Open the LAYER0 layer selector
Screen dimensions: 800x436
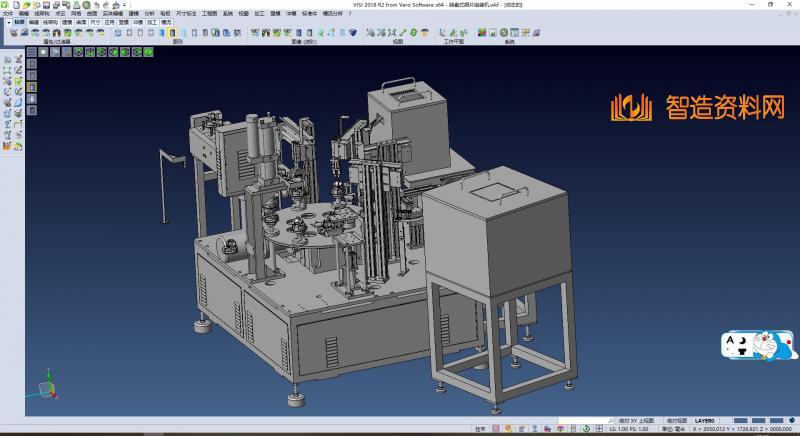[x=705, y=421]
